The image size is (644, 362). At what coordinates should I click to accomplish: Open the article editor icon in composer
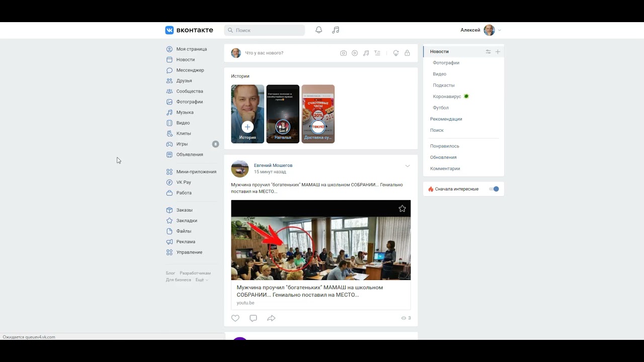click(x=377, y=53)
